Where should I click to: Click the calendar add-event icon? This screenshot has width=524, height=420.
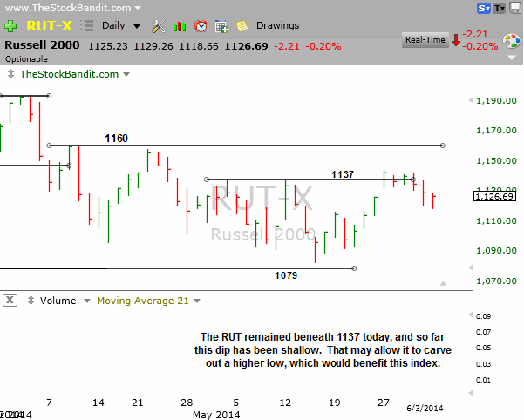[221, 26]
